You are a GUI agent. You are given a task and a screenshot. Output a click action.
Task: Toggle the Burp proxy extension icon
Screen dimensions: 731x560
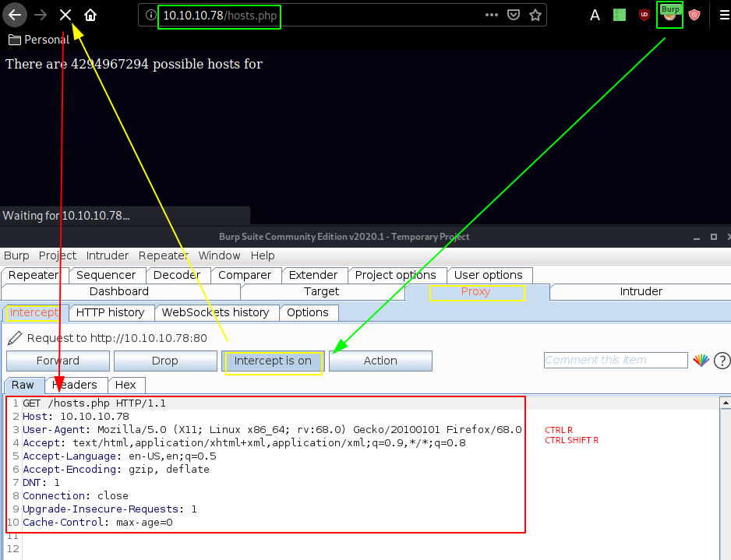[x=670, y=15]
